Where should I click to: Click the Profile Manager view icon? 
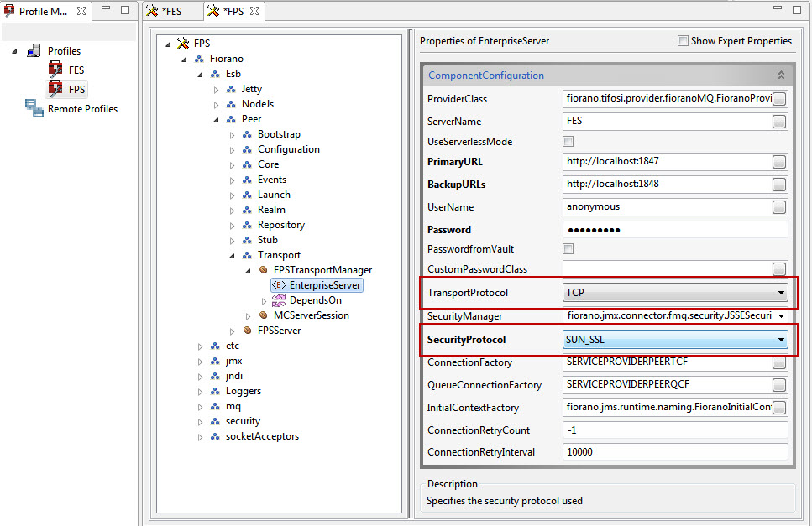[8, 10]
